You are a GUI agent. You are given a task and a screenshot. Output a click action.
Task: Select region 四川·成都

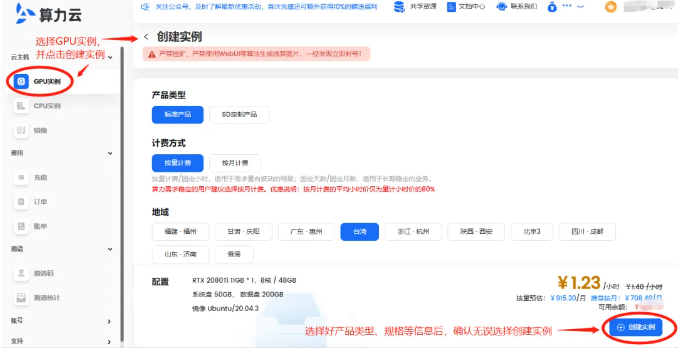pos(587,232)
